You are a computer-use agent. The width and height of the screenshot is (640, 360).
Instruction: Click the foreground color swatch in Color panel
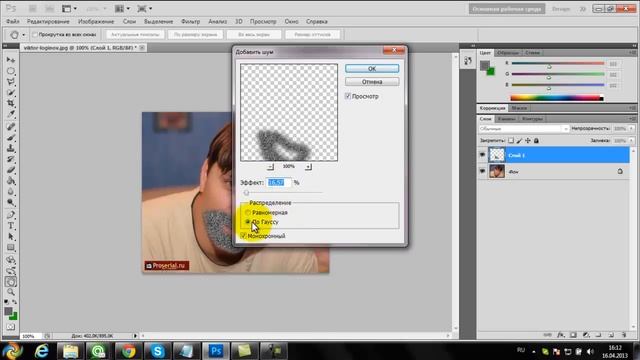tap(485, 65)
